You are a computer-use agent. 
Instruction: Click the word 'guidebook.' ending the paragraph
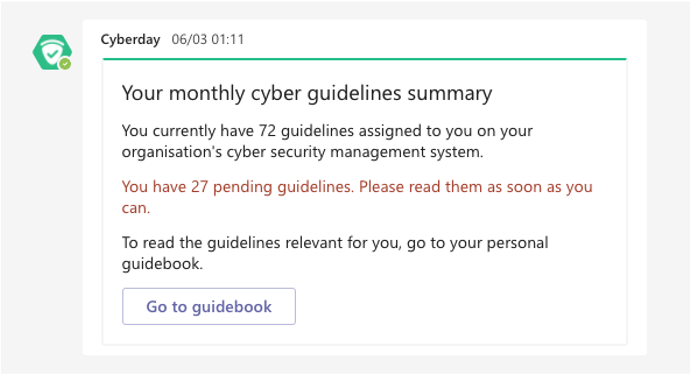tap(162, 264)
